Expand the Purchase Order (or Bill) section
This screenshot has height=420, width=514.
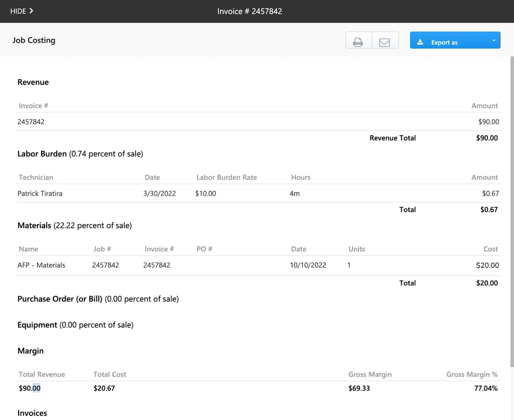[x=60, y=299]
